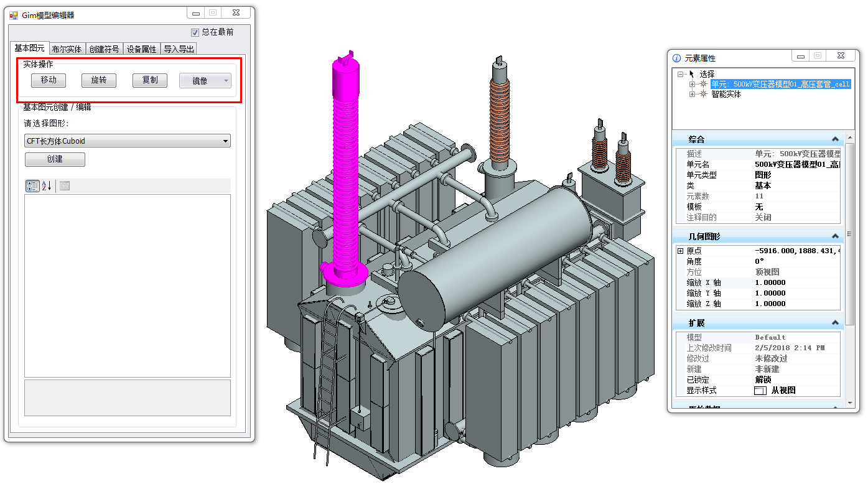Viewport: 868px width, 484px height.
Task: Switch to the 创建符号 tab
Action: [x=104, y=49]
